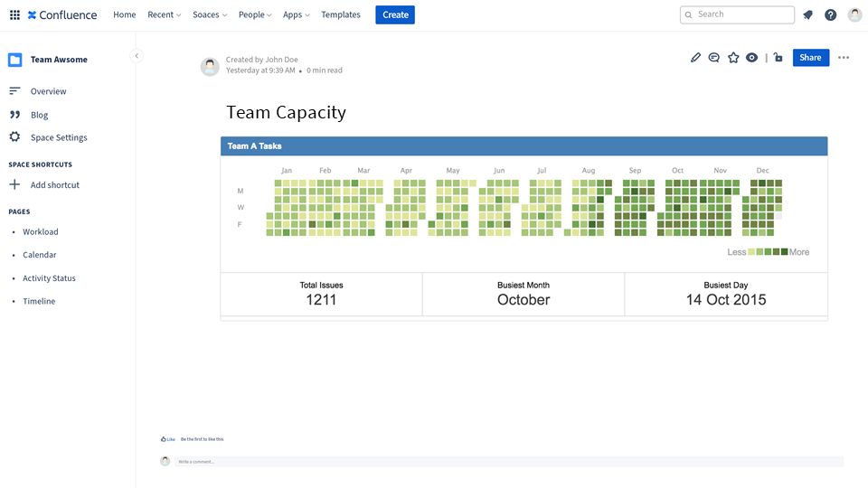Image resolution: width=868 pixels, height=488 pixels.
Task: Expand the Apps dropdown
Action: [297, 15]
